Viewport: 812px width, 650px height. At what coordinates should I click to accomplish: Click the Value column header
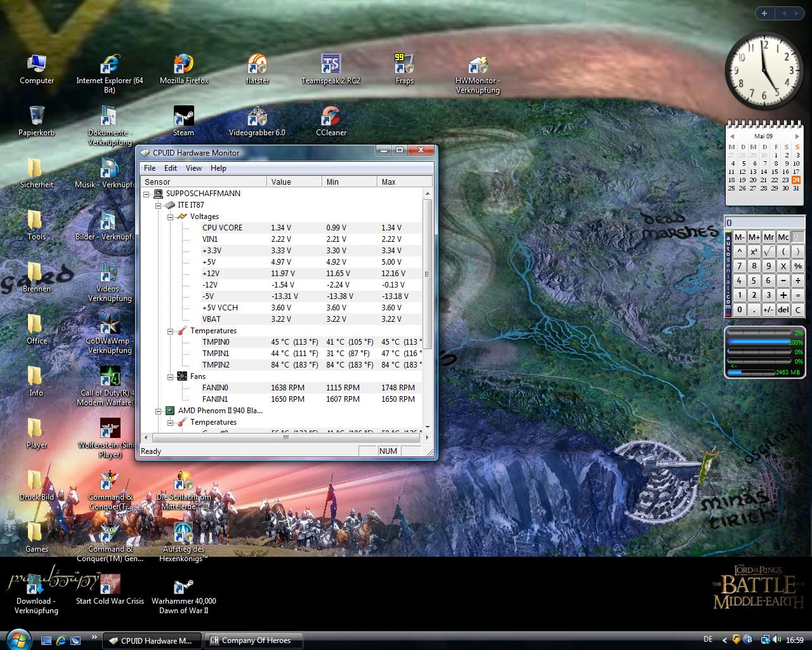[294, 182]
